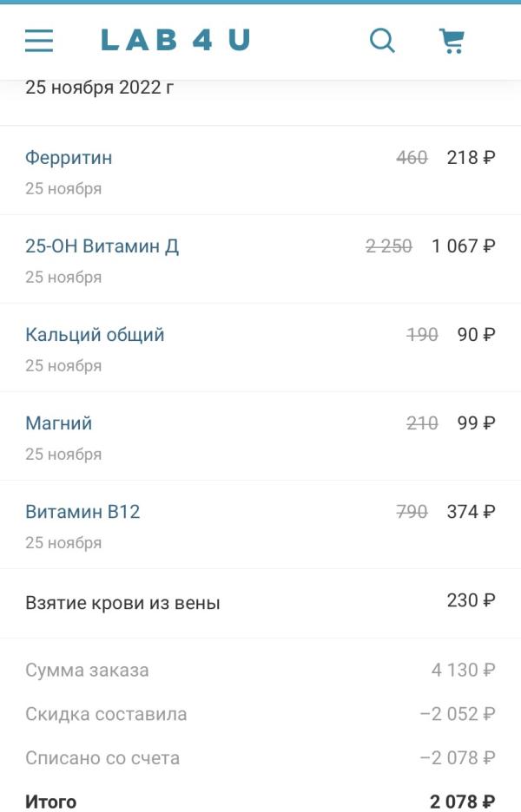The width and height of the screenshot is (521, 812).
Task: Click the Скидка составила line
Action: [x=260, y=714]
